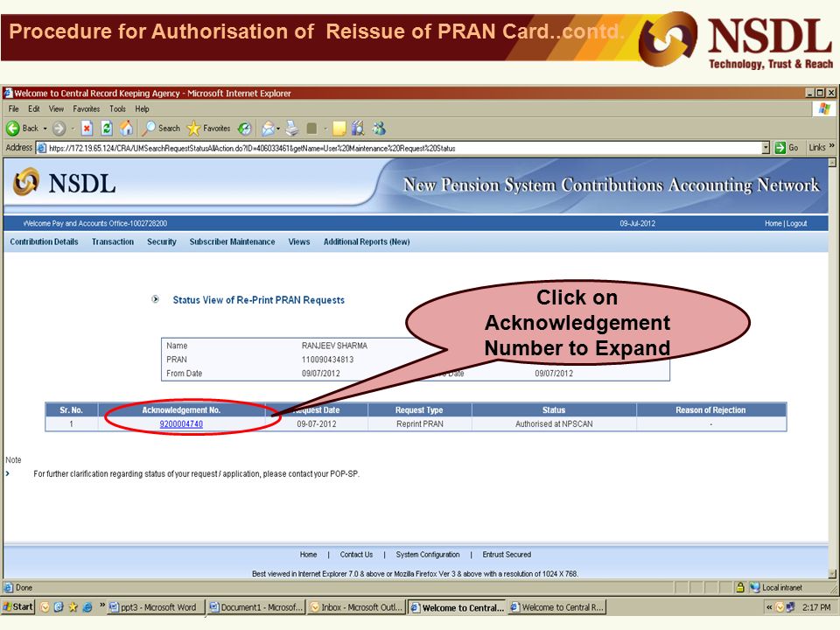Click the green Go arrow button
The image size is (840, 630).
click(x=780, y=148)
